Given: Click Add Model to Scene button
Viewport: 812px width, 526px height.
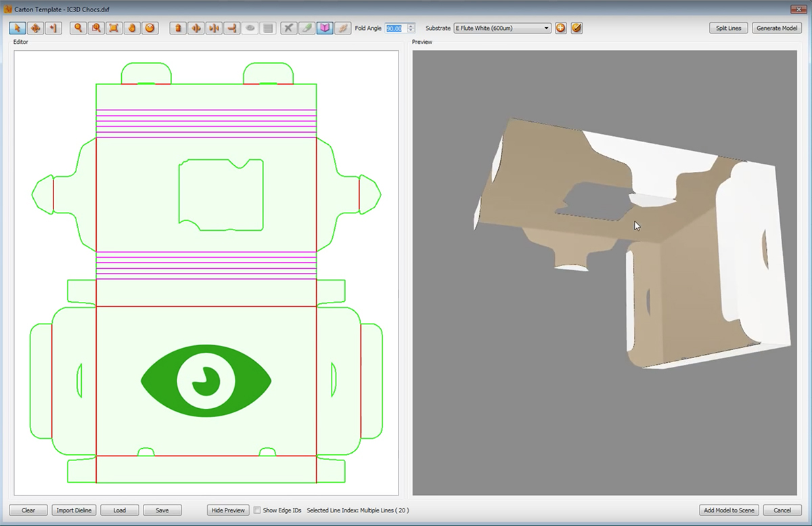Looking at the screenshot, I should click(729, 510).
